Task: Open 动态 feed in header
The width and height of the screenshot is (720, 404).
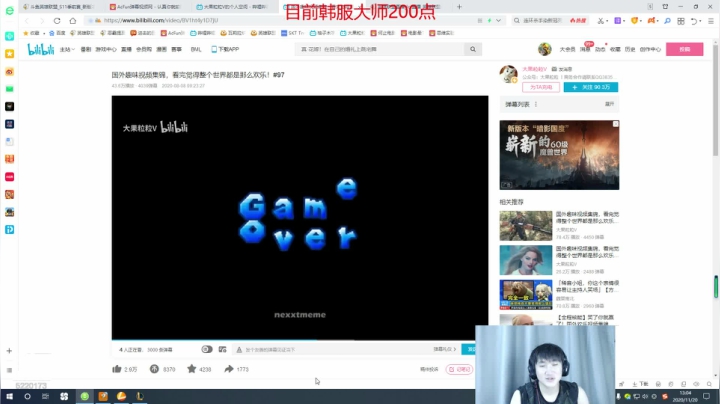Action: [x=600, y=49]
